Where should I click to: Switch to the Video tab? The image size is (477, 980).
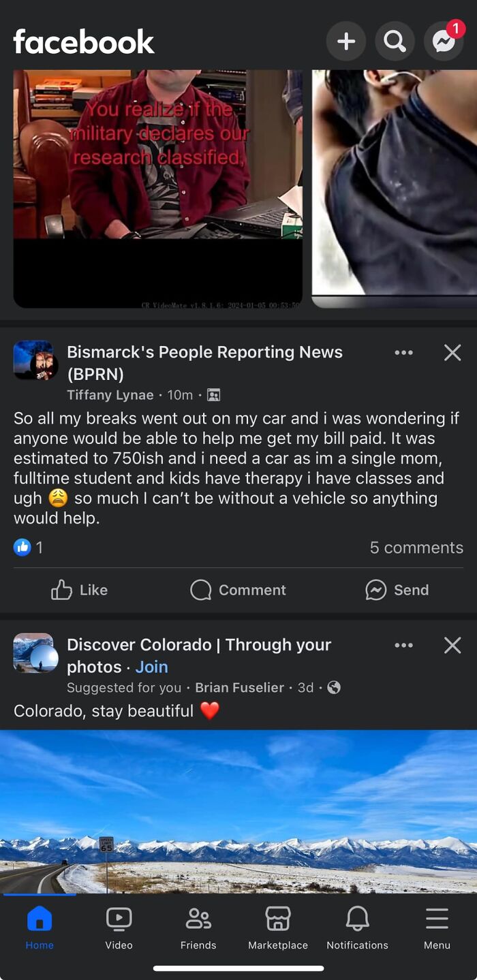[x=119, y=928]
